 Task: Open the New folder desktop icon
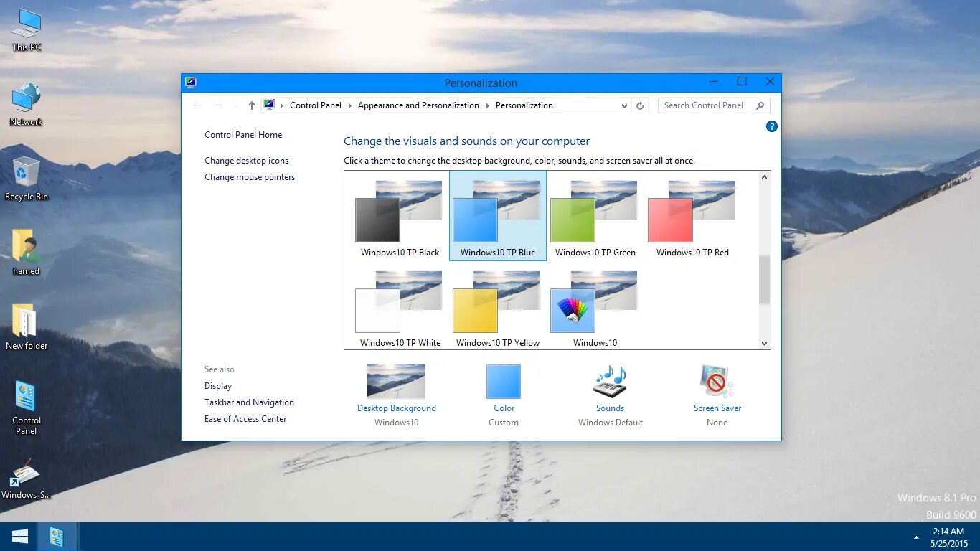27,328
